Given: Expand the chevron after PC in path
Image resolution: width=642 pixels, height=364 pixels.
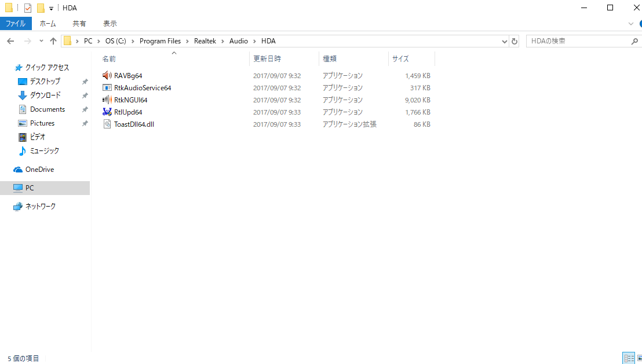Looking at the screenshot, I should point(99,41).
